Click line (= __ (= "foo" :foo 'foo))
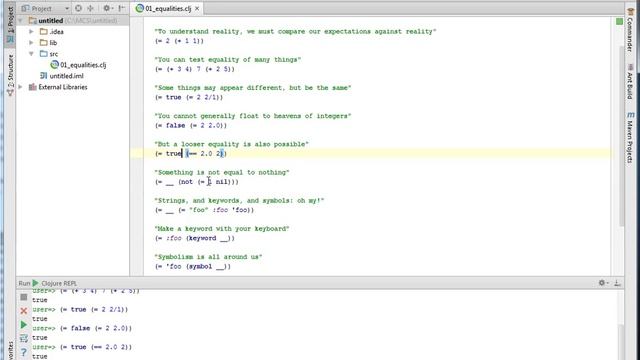Viewport: 640px width, 360px height. pos(204,210)
